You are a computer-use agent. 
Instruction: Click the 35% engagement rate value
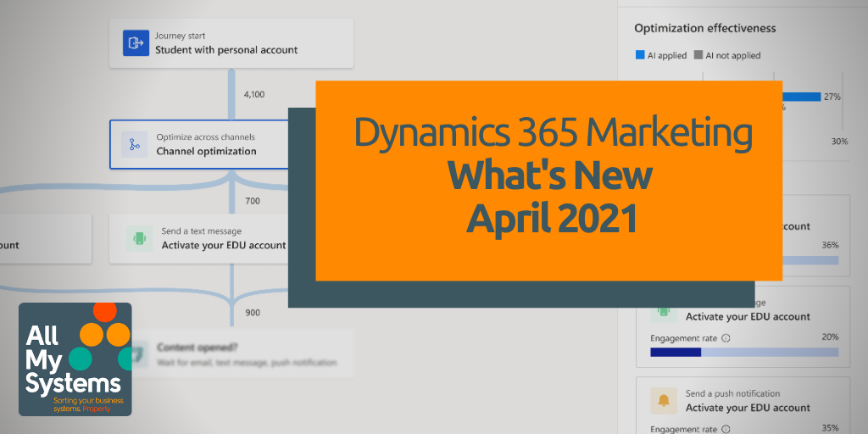tap(831, 428)
